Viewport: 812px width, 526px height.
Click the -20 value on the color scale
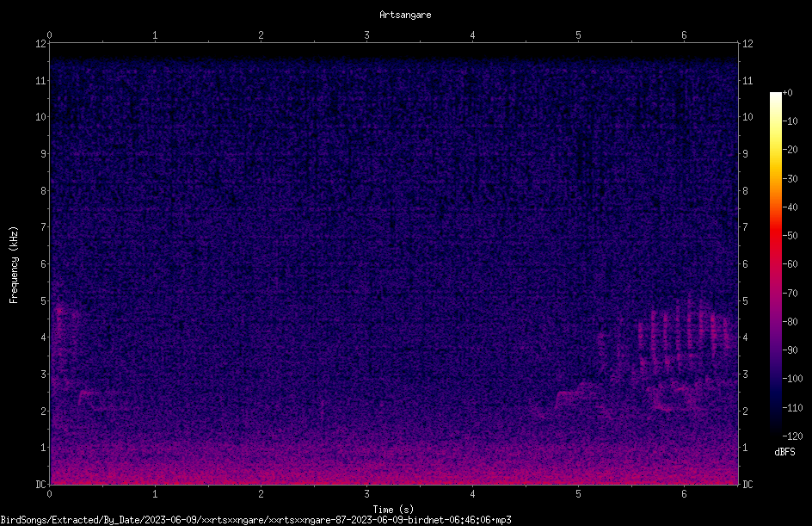790,150
